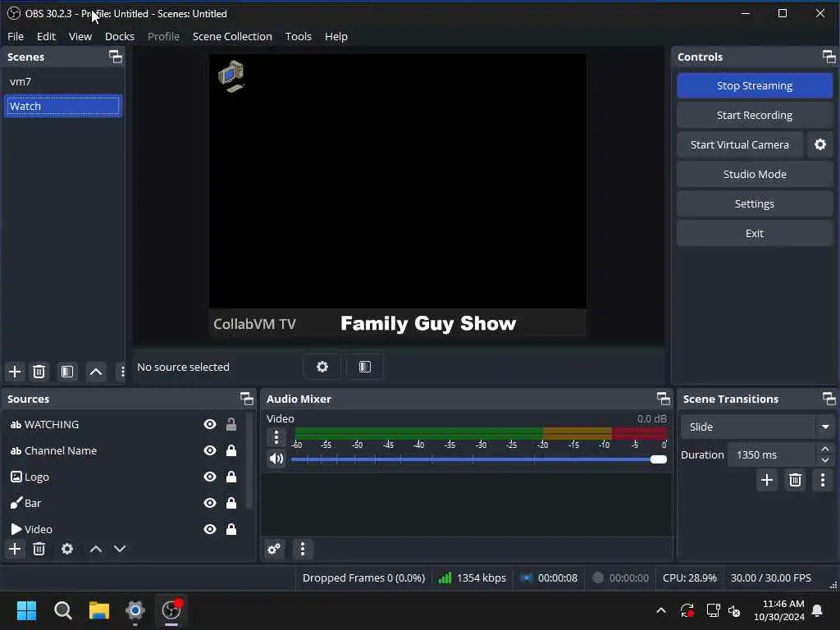This screenshot has height=630, width=840.
Task: Undock the Sources panel
Action: click(246, 399)
